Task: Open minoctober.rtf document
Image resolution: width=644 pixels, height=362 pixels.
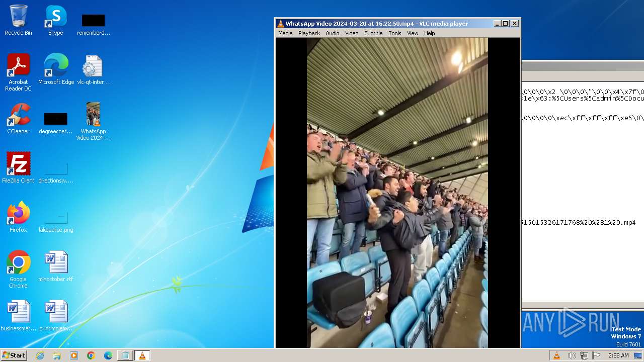Action: point(56,266)
